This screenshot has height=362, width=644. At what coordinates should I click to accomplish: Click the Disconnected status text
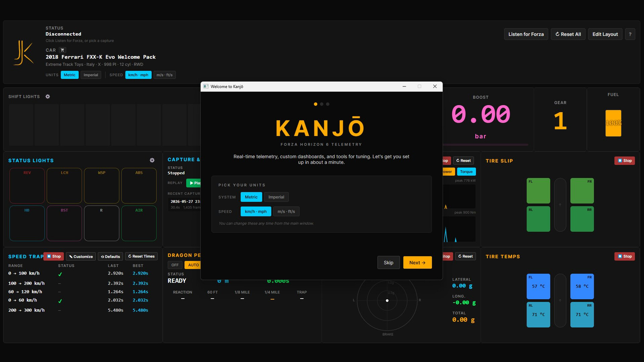tap(63, 34)
